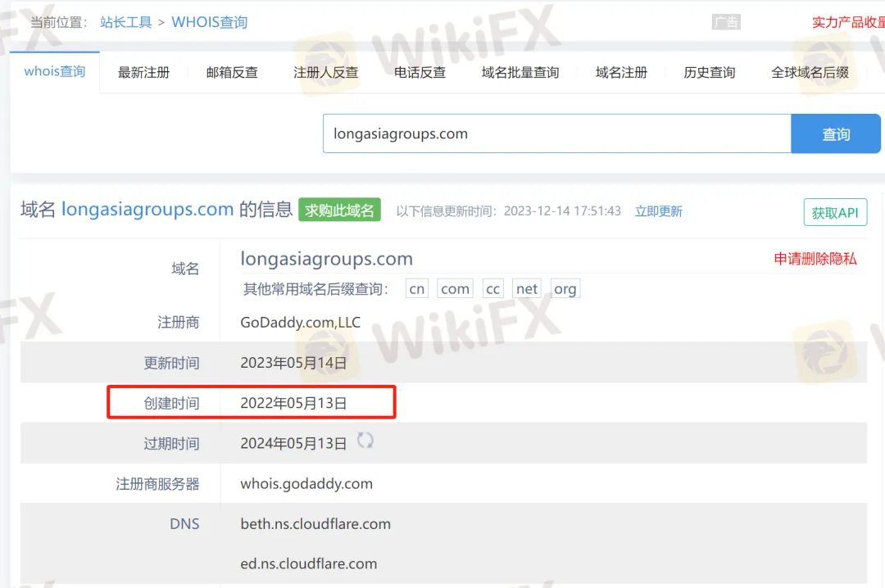Click the registrar name GoDaddy.com,LLC

pyautogui.click(x=300, y=322)
